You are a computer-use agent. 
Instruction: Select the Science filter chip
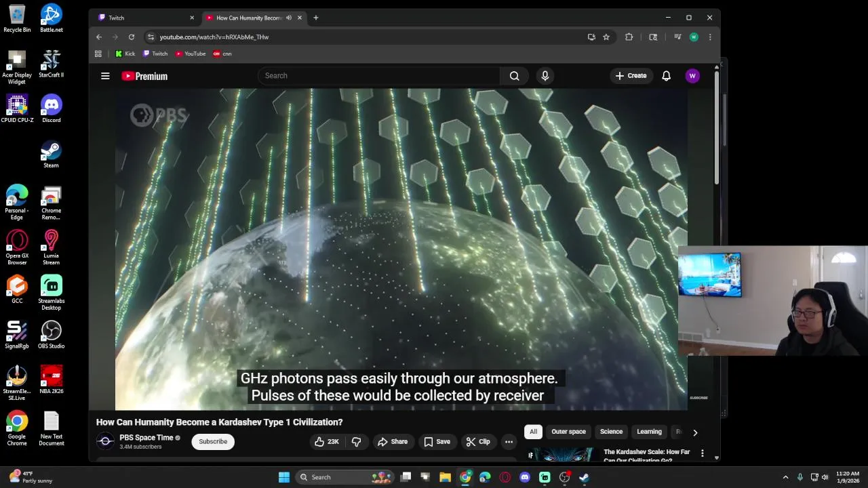611,432
